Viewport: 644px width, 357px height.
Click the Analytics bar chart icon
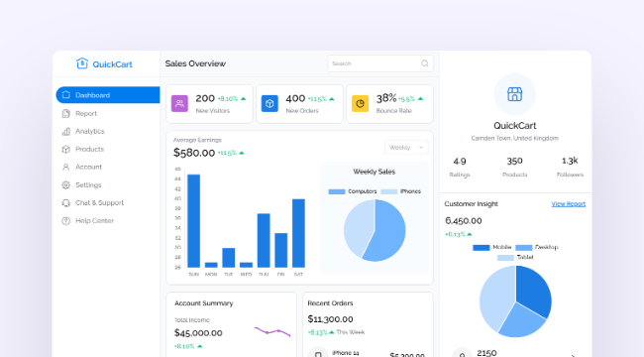coord(65,131)
